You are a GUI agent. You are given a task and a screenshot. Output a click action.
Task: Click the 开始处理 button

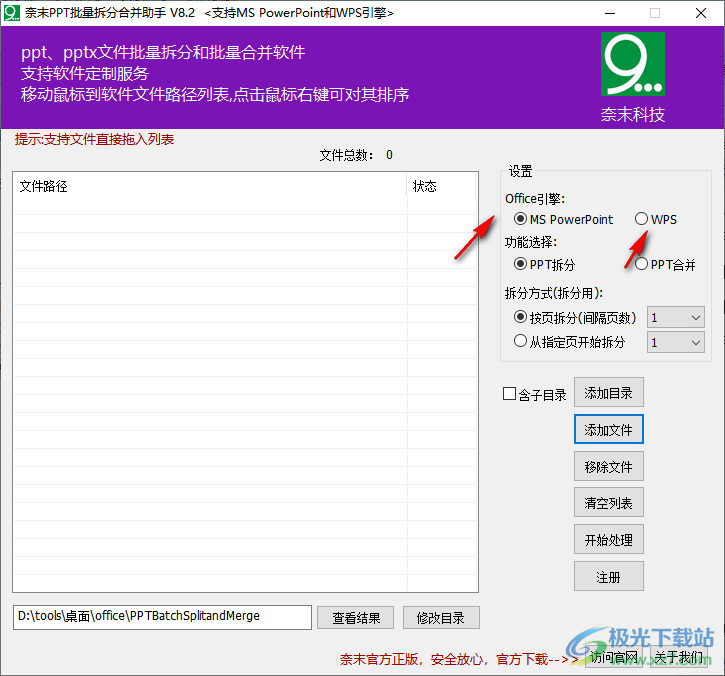click(x=608, y=540)
